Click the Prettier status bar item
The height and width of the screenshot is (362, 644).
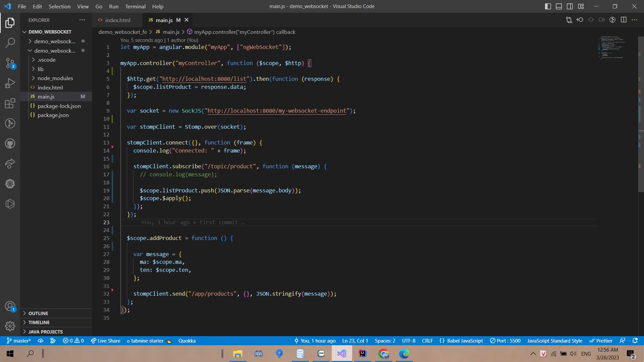601,341
